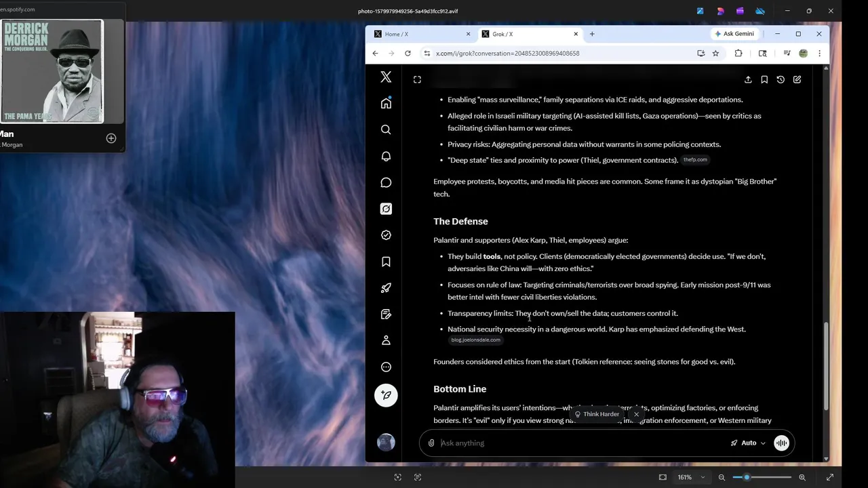868x488 pixels.
Task: Zoom out in photo viewer
Action: [x=722, y=477]
